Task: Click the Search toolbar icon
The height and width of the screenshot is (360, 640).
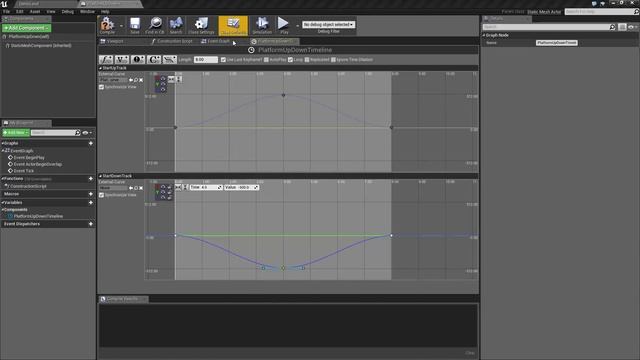Action: click(176, 25)
